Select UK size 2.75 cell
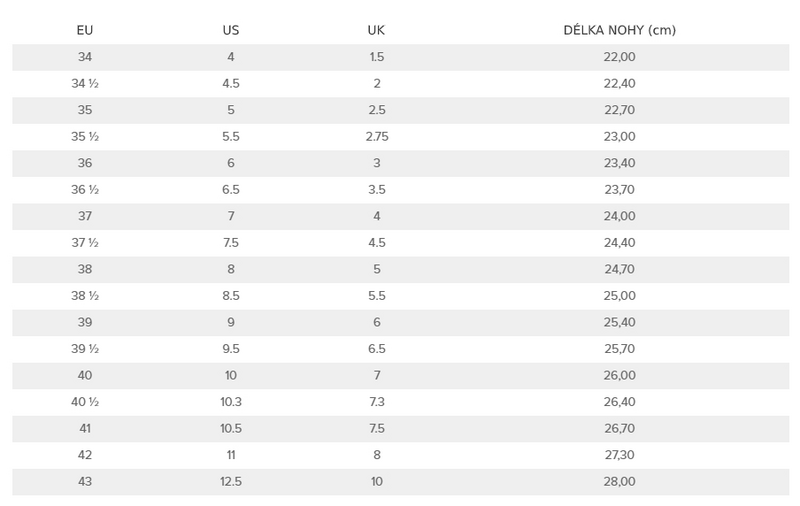This screenshot has width=800, height=506. [x=377, y=137]
